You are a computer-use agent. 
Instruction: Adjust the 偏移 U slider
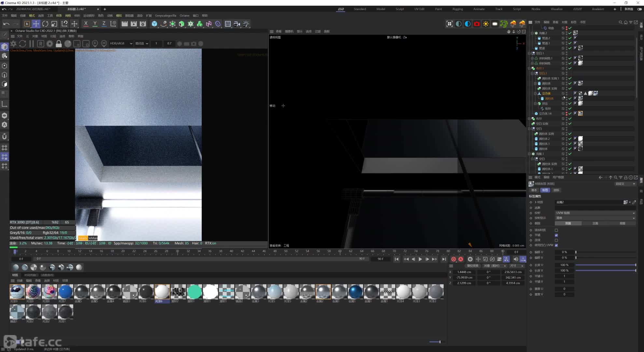606,252
